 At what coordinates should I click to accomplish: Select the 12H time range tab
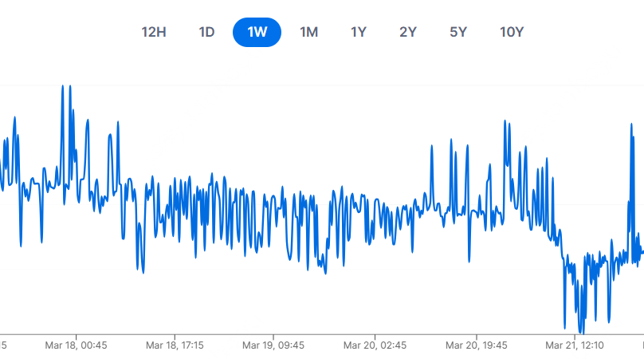click(x=154, y=32)
